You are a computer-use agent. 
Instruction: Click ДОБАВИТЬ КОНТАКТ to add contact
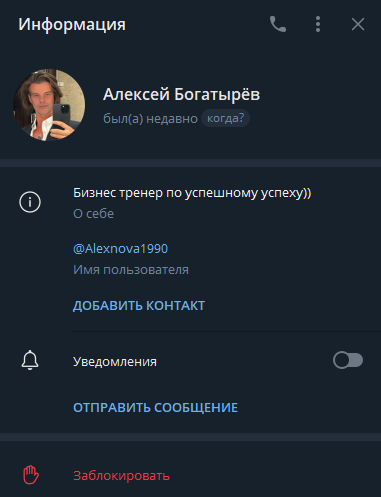pos(139,306)
